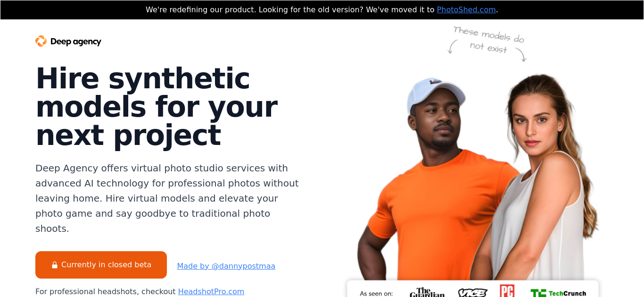
Task: Click the TechCrunch logo
Action: (x=558, y=293)
